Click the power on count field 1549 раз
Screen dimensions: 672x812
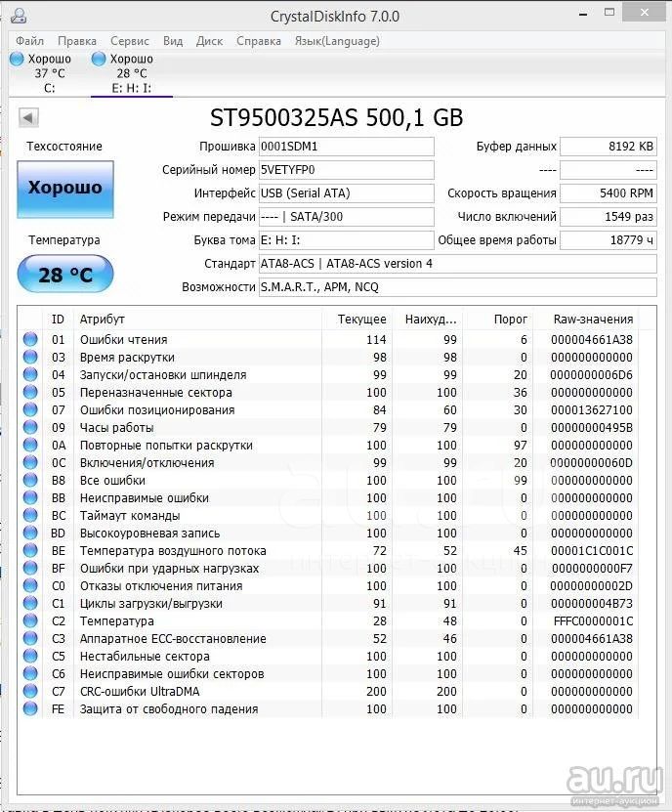[x=609, y=217]
